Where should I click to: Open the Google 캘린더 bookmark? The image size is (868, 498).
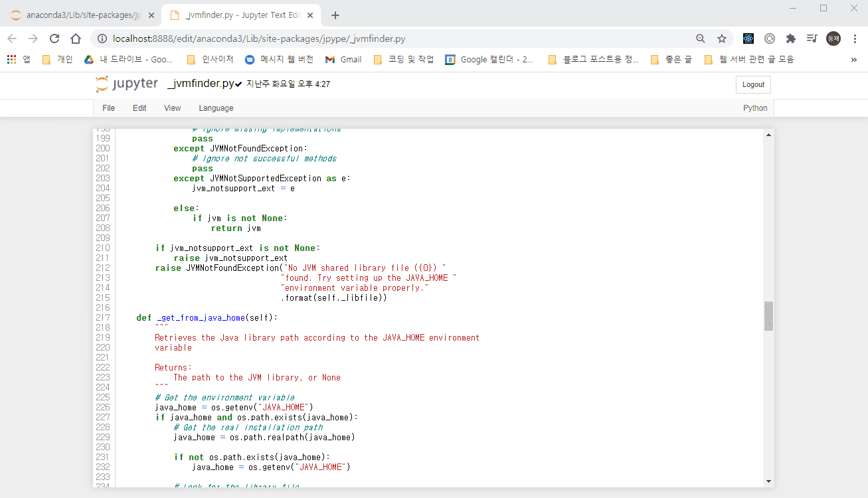click(x=489, y=59)
